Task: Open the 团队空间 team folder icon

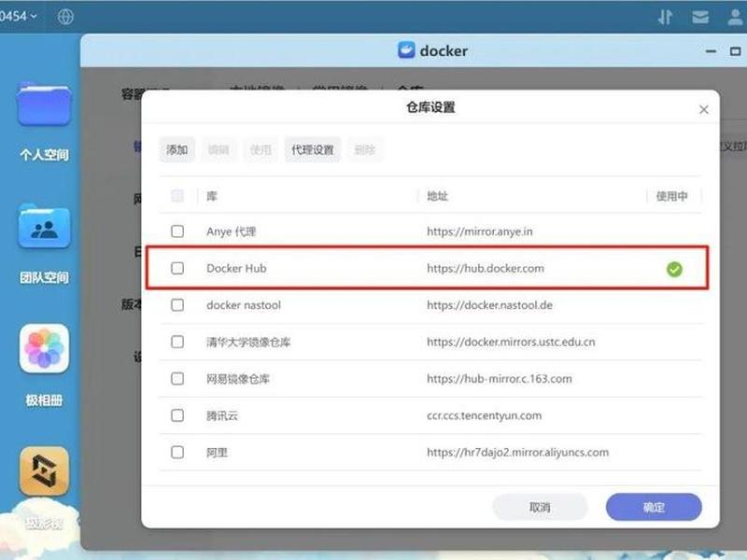Action: tap(44, 227)
